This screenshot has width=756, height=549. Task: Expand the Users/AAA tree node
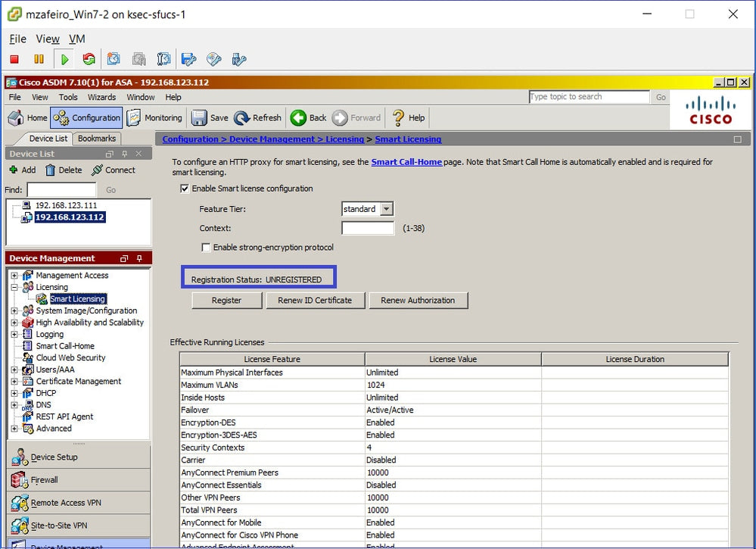(x=15, y=370)
